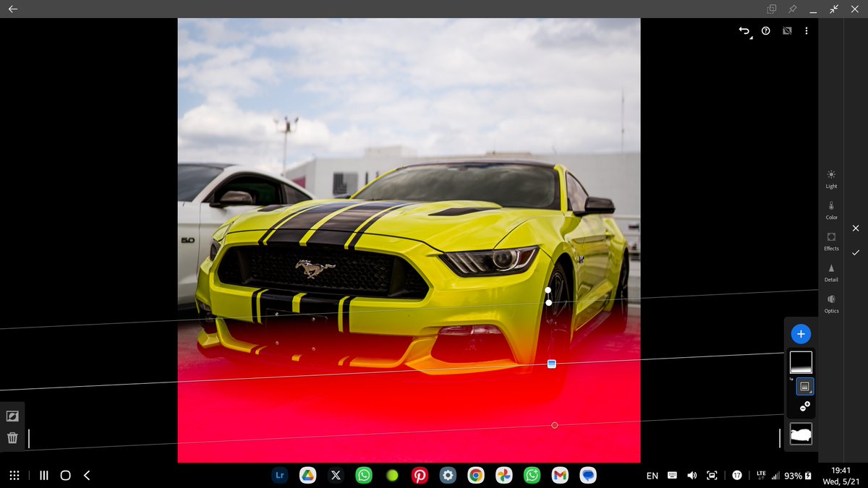Click the volume speaker icon
Image resolution: width=868 pixels, height=488 pixels.
pyautogui.click(x=692, y=476)
